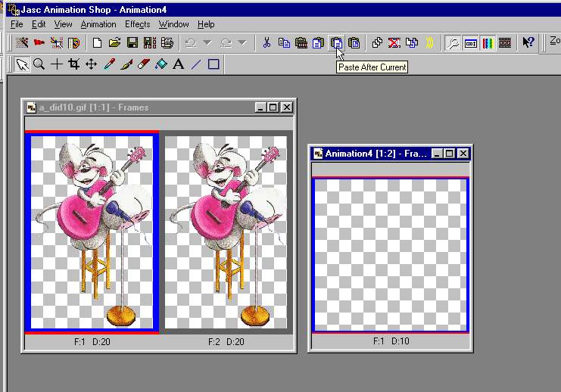Screen dimensions: 561x392
Task: Save with the floppy disk icon
Action: [132, 43]
